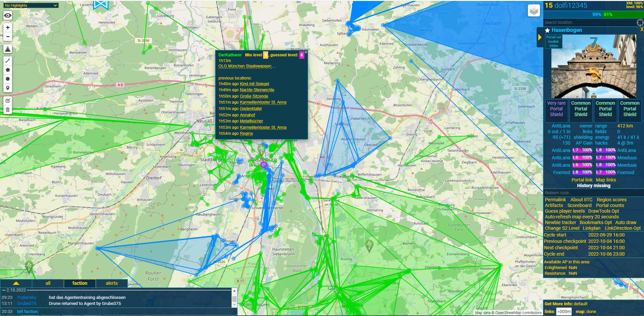Toggle Auto-refresh map every 20 seconds
This screenshot has height=316, width=644.
pyautogui.click(x=582, y=217)
